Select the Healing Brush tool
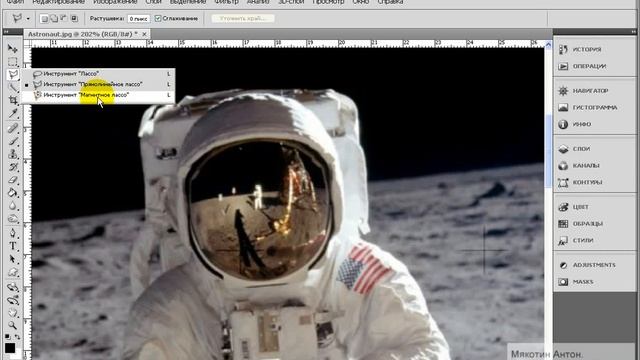This screenshot has width=640, height=360. point(13,129)
